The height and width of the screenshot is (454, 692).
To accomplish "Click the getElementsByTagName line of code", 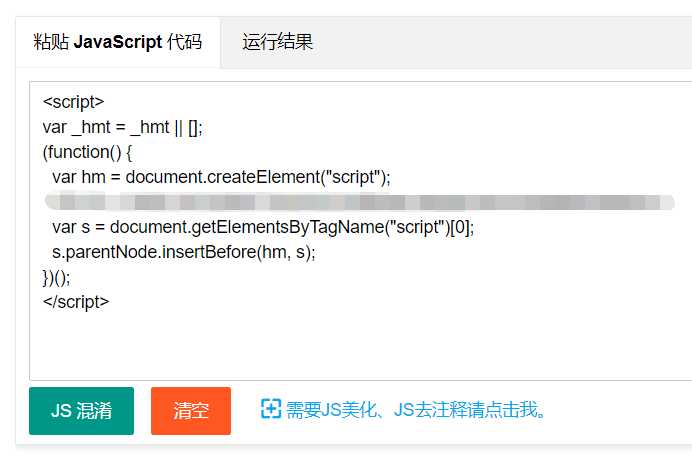I will tap(262, 227).
